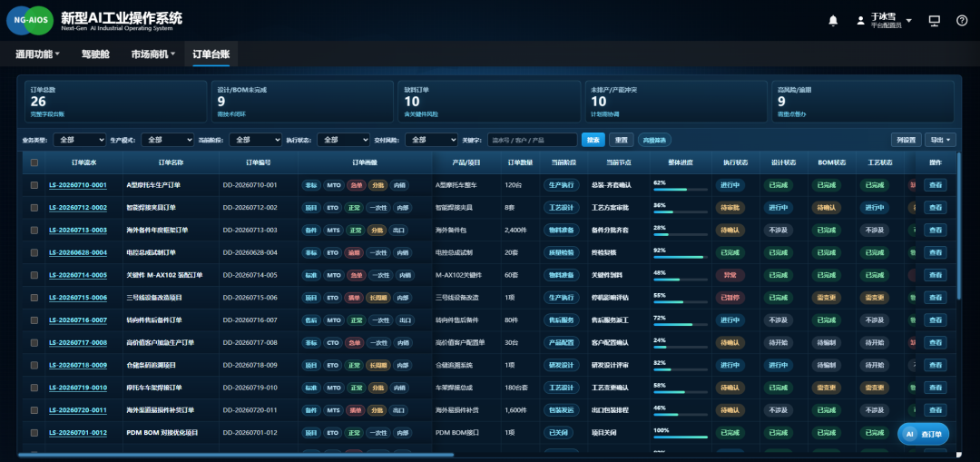Screen dimensions: 980x462
Task: Click the 已暂停 status in 三号线设备改造 row
Action: (730, 298)
